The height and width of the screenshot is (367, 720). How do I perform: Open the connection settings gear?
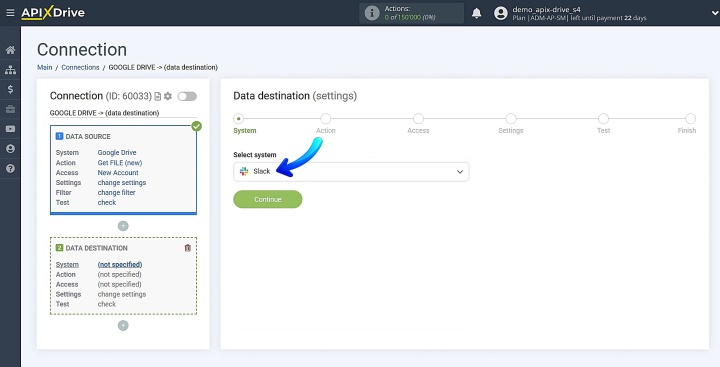tap(168, 96)
